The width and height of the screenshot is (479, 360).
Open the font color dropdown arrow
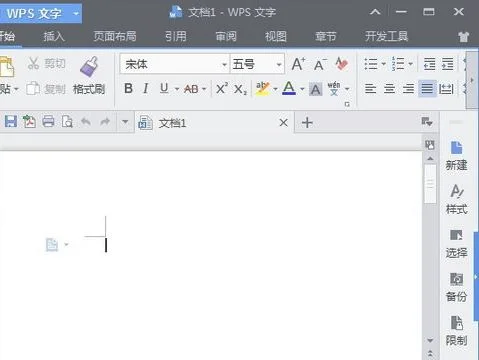point(302,89)
